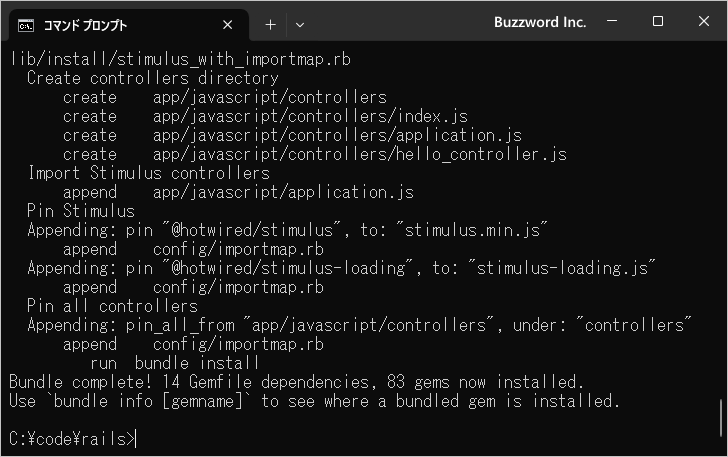Image resolution: width=728 pixels, height=457 pixels.
Task: Expand the new tab profile dropdown chevron
Action: coord(300,25)
